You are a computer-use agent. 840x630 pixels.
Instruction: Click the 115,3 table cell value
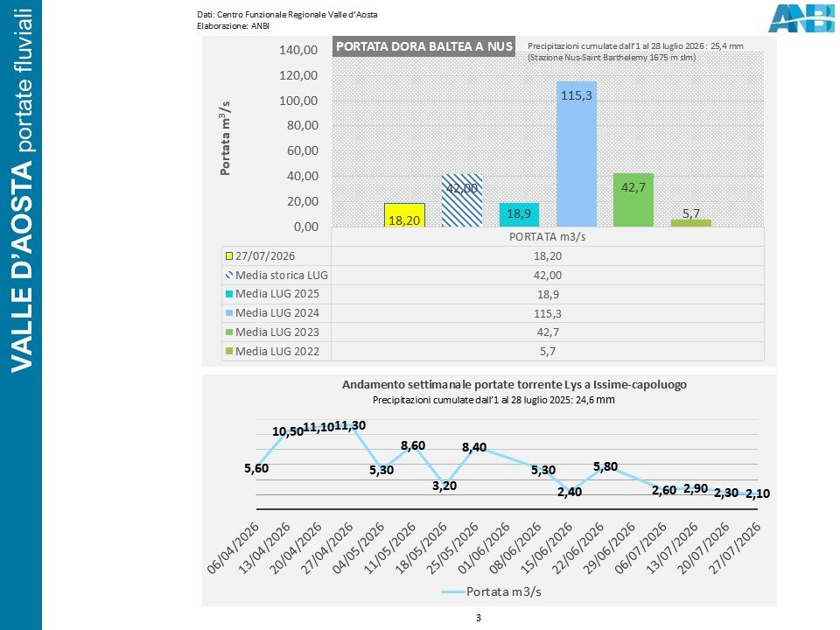548,313
